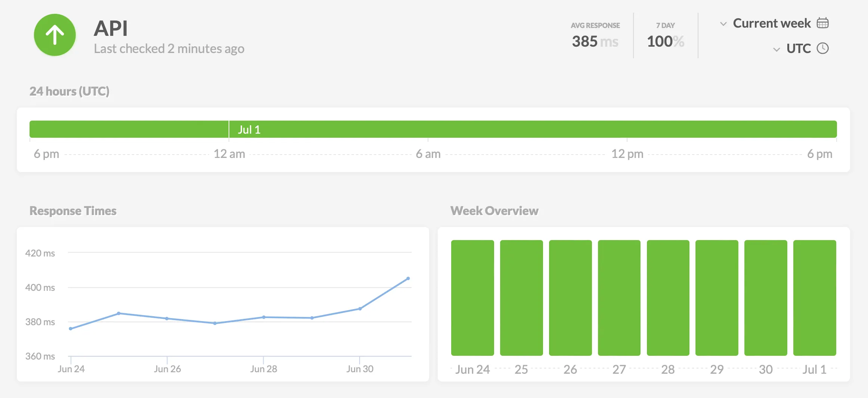868x398 pixels.
Task: Toggle the Jun 28 uptime bar
Action: [668, 298]
